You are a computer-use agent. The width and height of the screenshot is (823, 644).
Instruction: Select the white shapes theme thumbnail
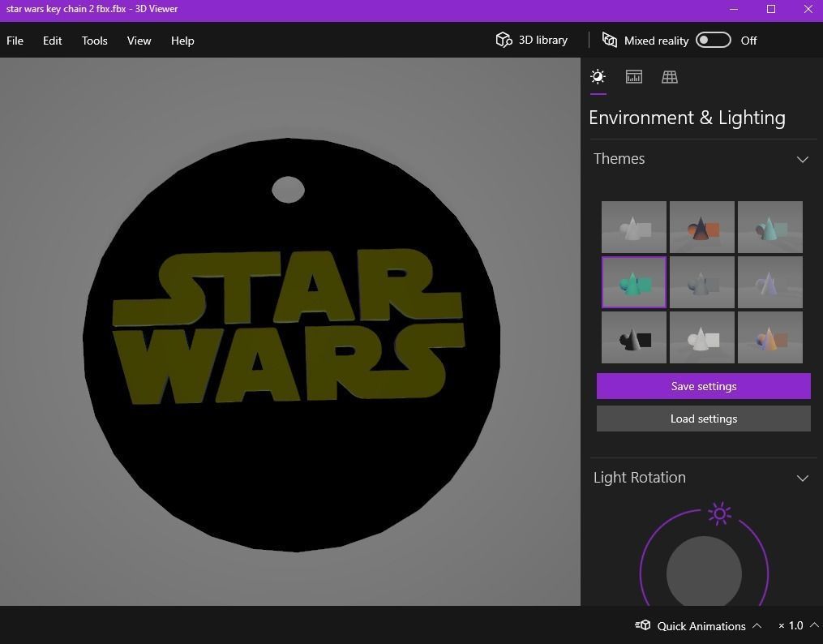[x=701, y=337]
